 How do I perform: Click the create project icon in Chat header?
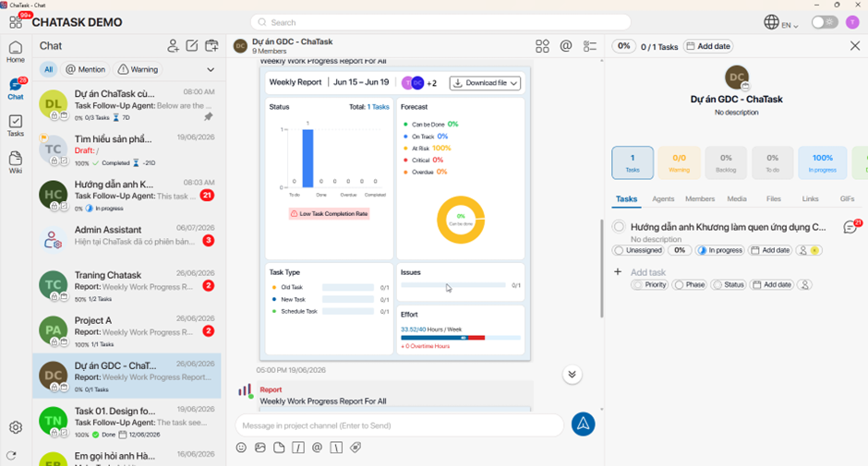211,46
